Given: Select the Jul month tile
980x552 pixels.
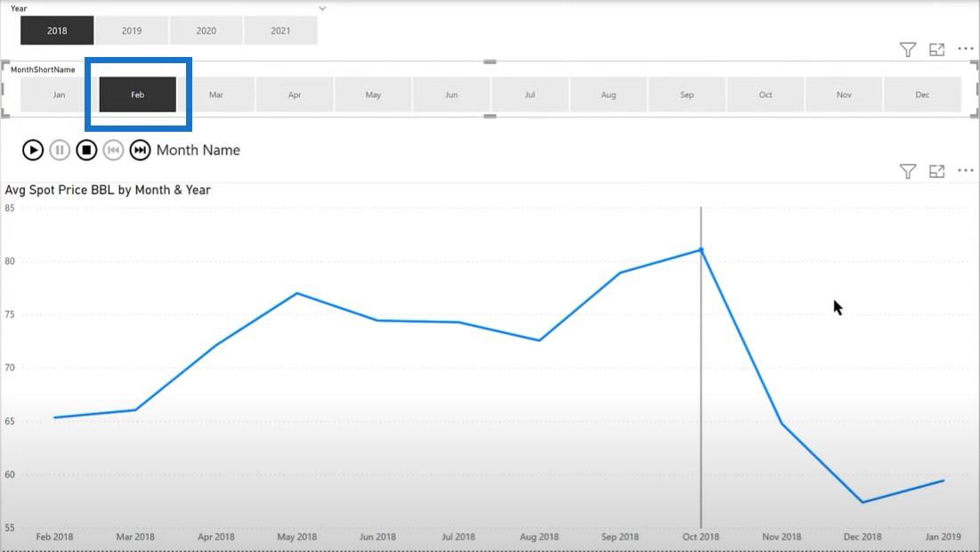Looking at the screenshot, I should click(530, 94).
